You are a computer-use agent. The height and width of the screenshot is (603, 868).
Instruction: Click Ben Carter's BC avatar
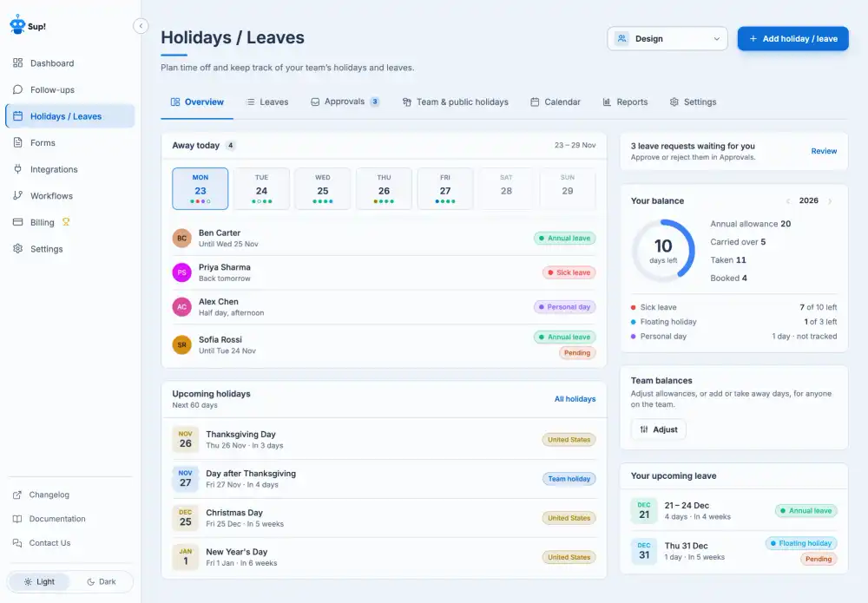(x=181, y=238)
